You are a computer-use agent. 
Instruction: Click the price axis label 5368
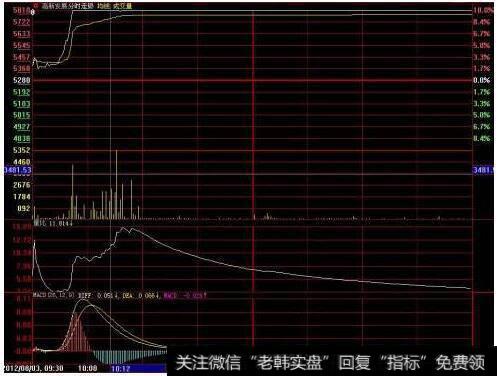(x=21, y=69)
